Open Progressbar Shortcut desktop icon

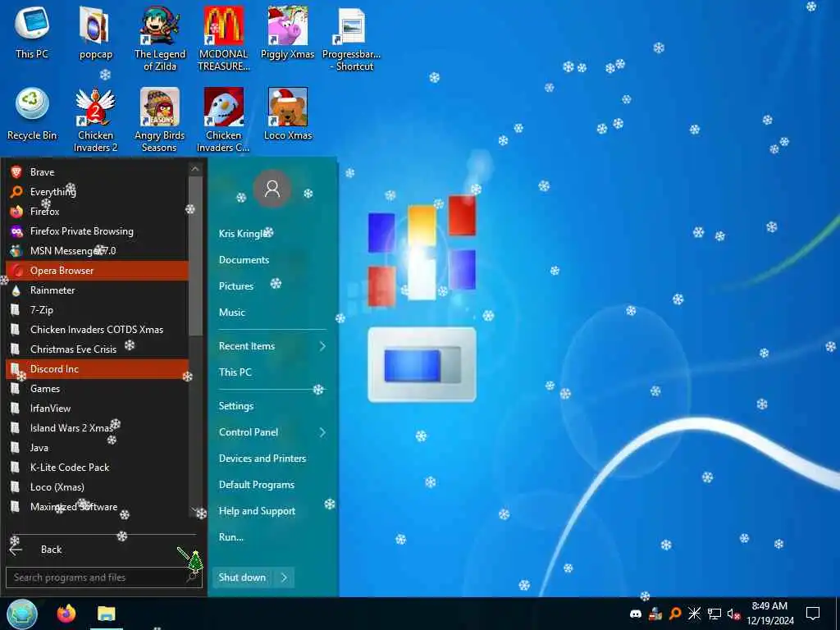351,39
